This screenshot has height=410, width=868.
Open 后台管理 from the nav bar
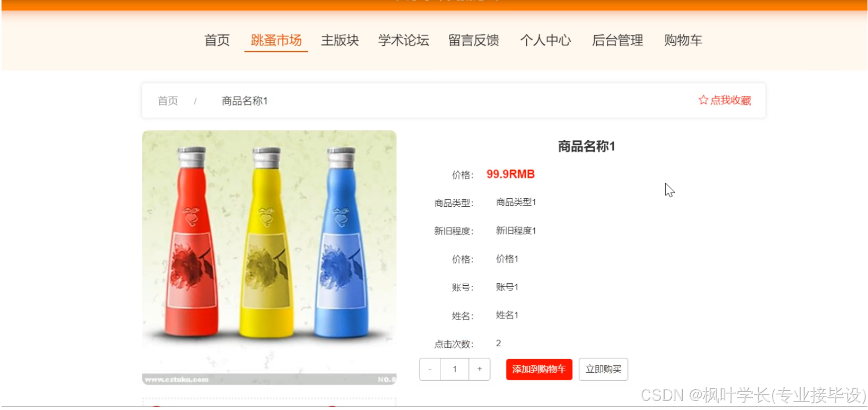(617, 40)
